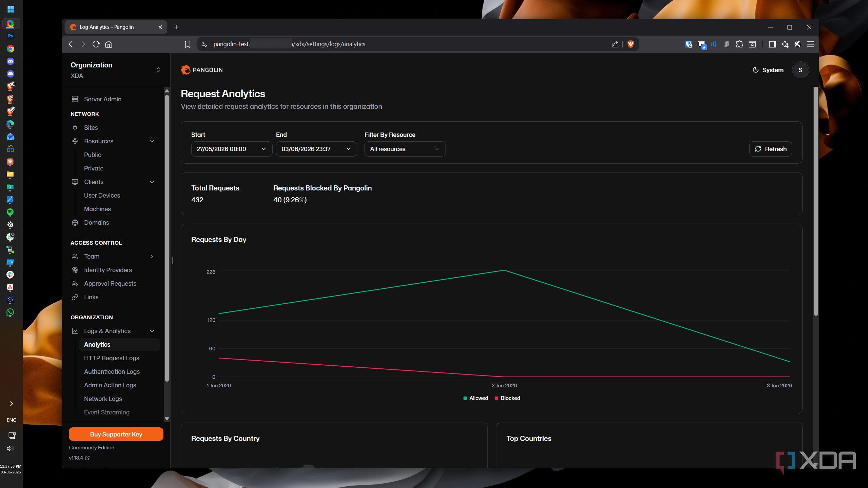Screen dimensions: 868x488
Task: Reload the page with the refresh arrow
Action: pyautogui.click(x=96, y=44)
